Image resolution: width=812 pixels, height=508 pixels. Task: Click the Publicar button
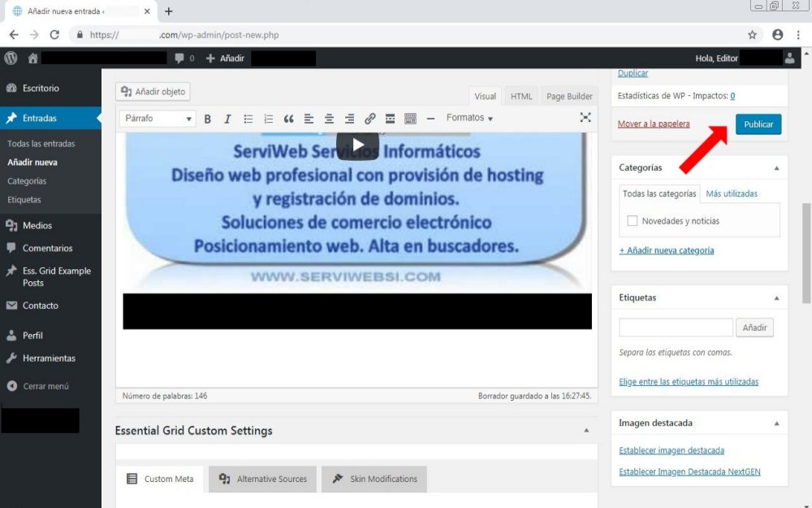(758, 124)
